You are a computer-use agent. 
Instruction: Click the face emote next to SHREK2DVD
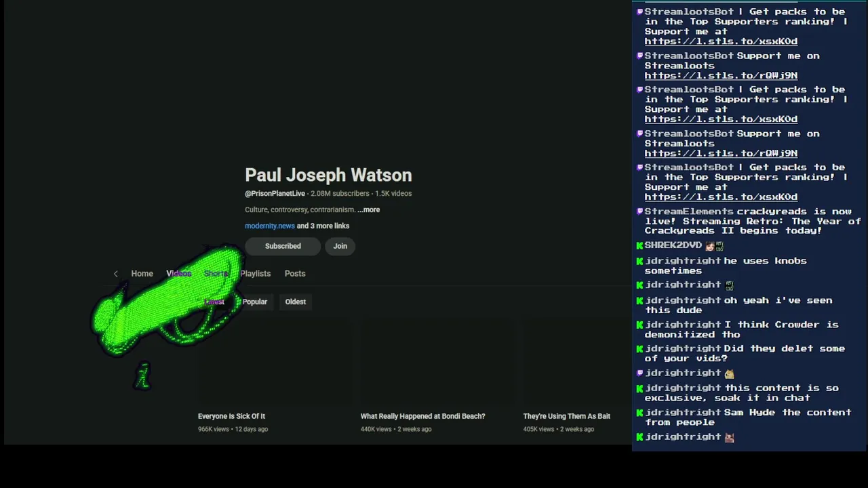coord(709,246)
